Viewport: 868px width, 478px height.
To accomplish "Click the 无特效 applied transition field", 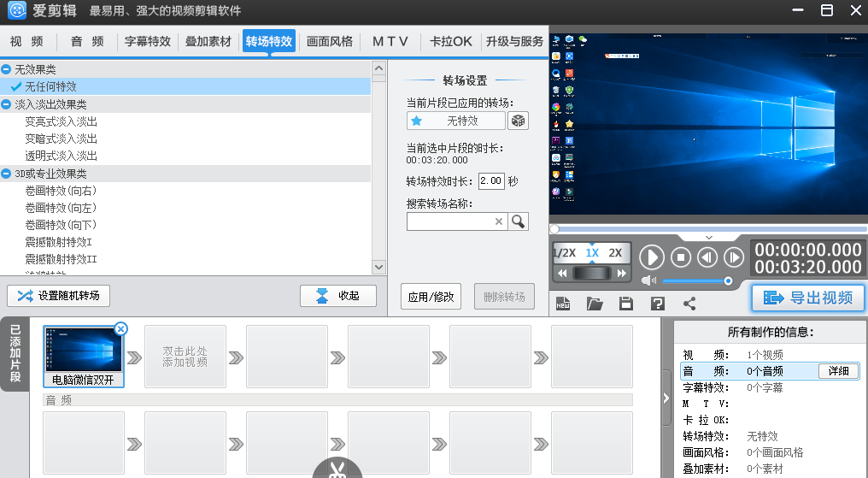I will tap(456, 121).
